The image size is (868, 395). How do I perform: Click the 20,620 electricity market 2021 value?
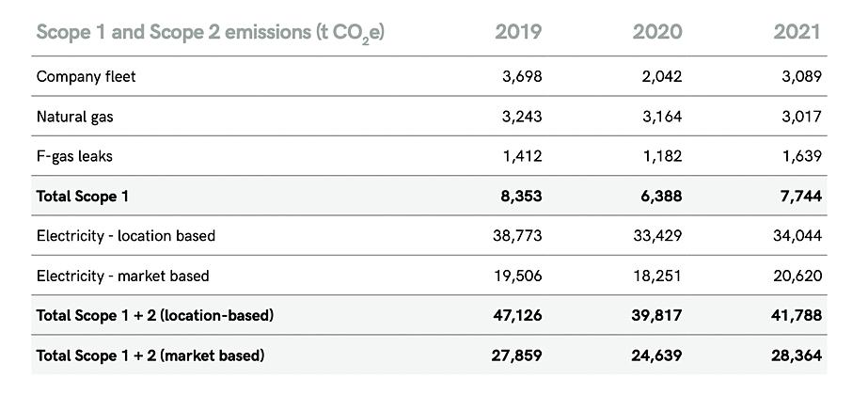(x=797, y=276)
